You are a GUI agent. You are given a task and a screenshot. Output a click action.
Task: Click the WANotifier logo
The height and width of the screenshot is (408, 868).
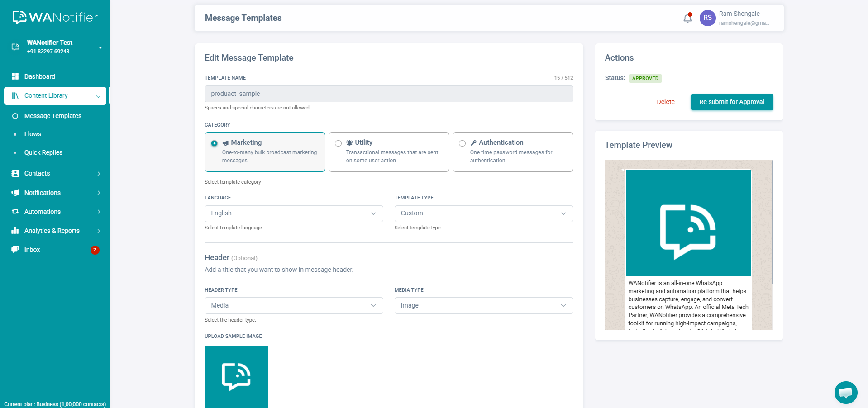(55, 17)
